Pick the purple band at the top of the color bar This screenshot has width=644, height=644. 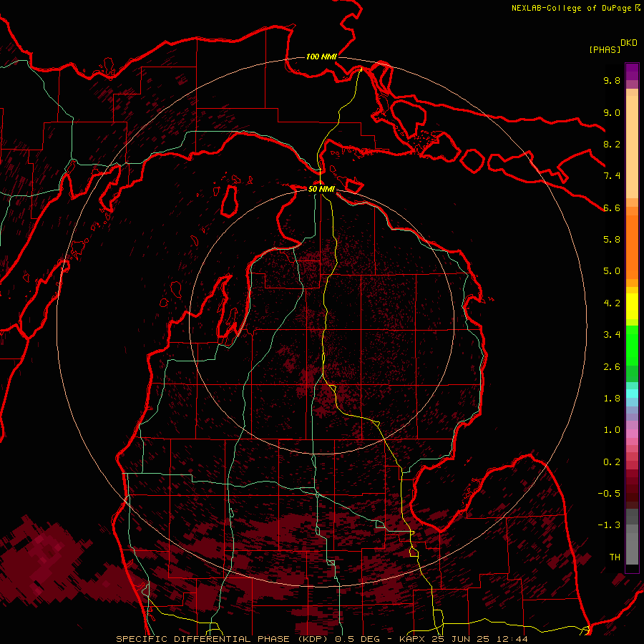(632, 72)
